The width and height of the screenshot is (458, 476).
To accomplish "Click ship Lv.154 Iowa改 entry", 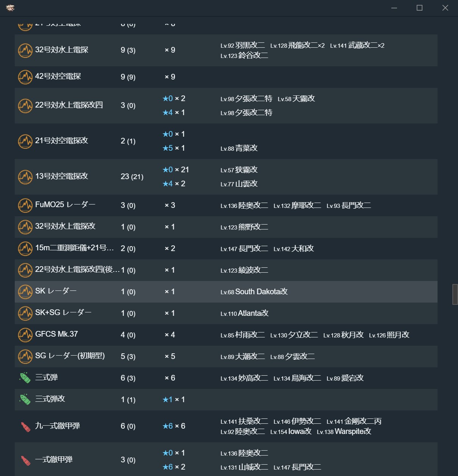I will [x=291, y=431].
